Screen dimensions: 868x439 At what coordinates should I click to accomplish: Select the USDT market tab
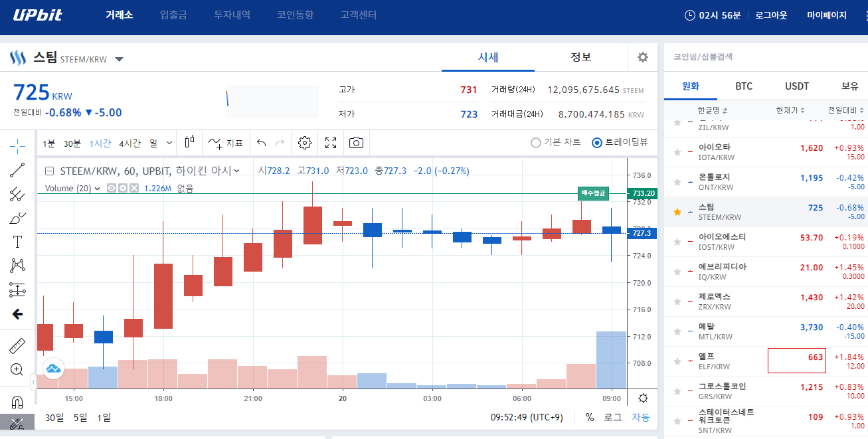797,86
